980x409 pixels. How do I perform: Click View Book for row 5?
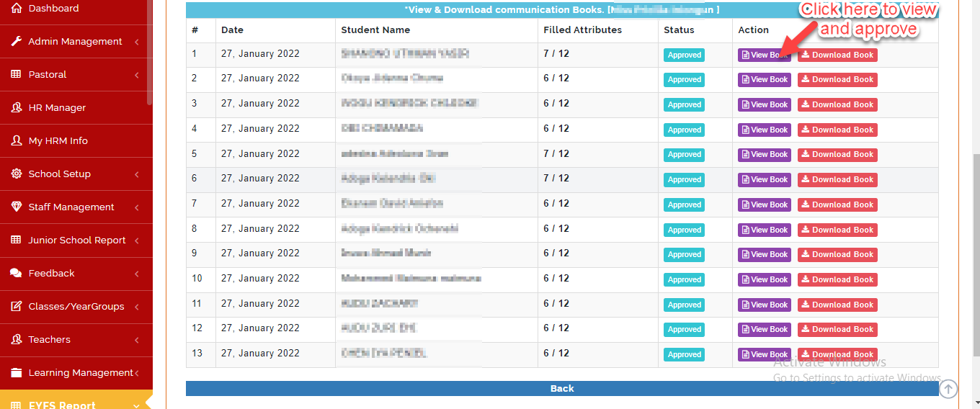tap(765, 155)
